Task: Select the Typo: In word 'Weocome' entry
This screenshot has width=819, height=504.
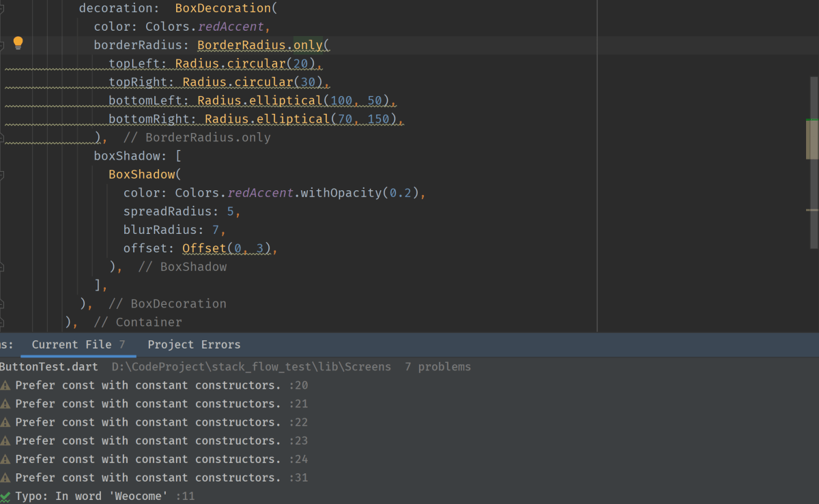Action: (x=98, y=496)
